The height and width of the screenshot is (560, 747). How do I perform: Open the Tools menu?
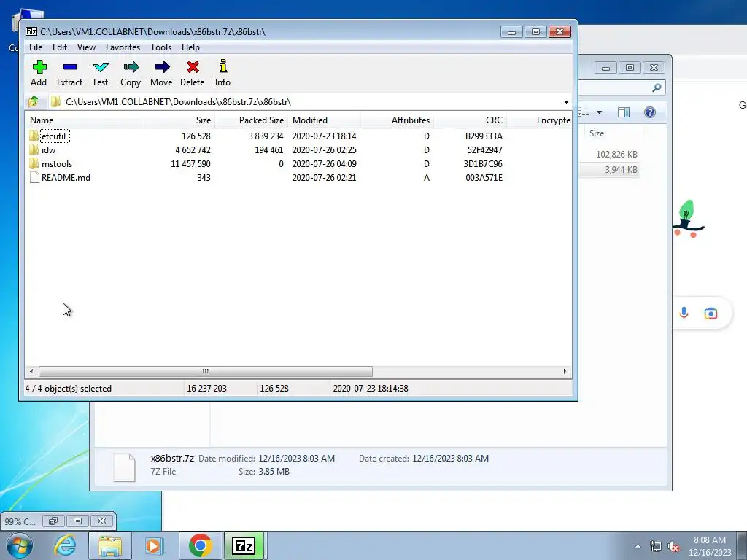point(160,47)
